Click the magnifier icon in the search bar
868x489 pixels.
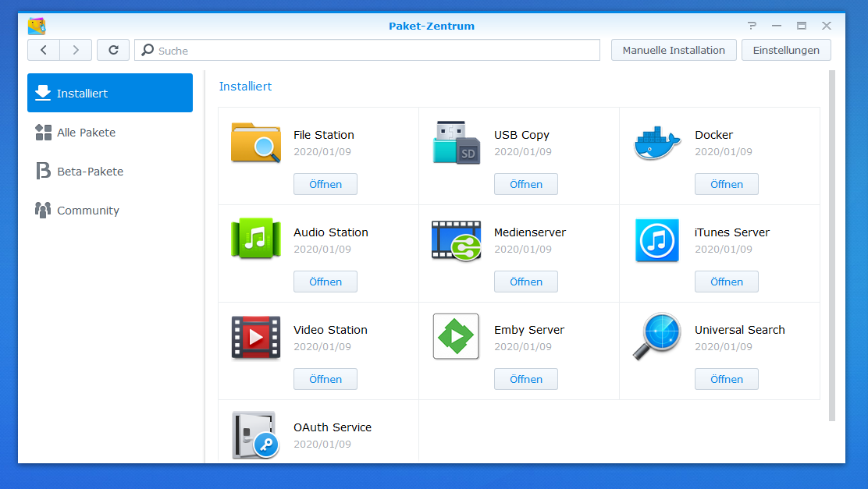coord(148,50)
